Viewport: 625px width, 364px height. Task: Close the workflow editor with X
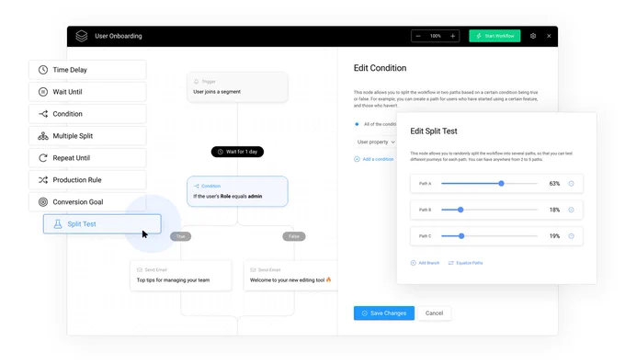click(x=549, y=36)
